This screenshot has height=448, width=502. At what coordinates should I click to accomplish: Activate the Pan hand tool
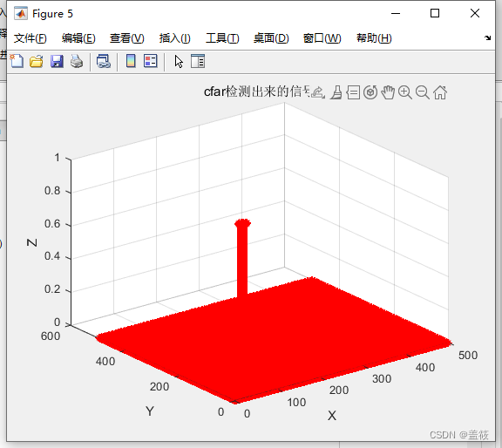[388, 92]
